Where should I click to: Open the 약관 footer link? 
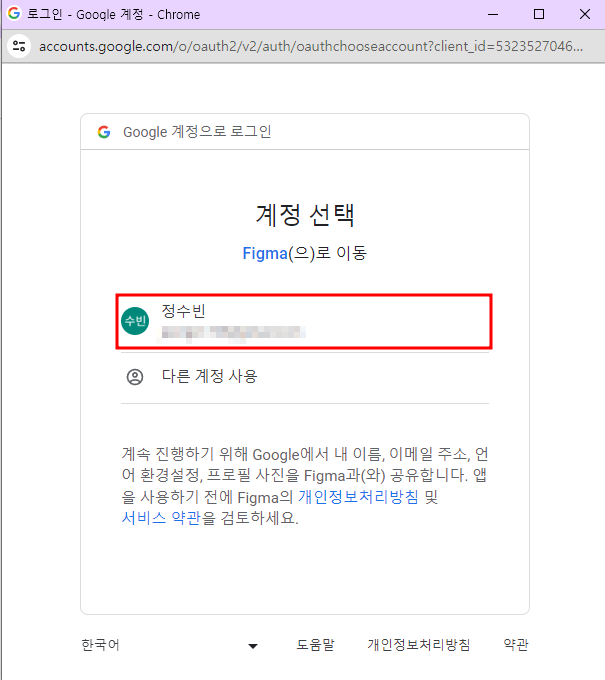516,645
